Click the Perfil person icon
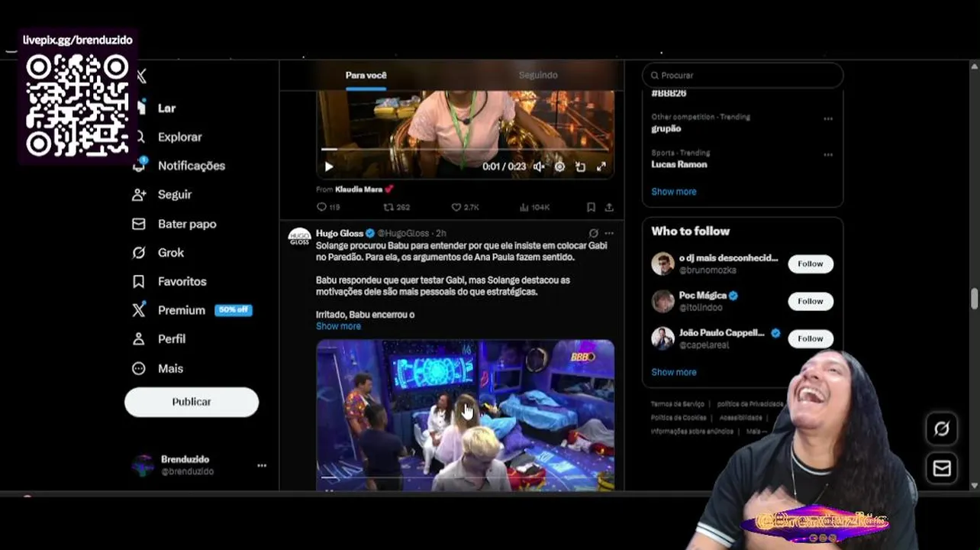 point(139,339)
